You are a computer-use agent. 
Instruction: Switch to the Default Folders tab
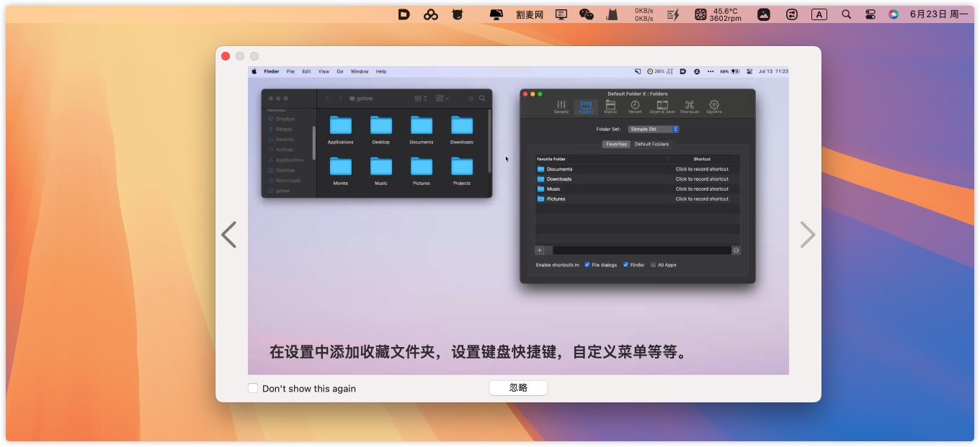pyautogui.click(x=651, y=144)
